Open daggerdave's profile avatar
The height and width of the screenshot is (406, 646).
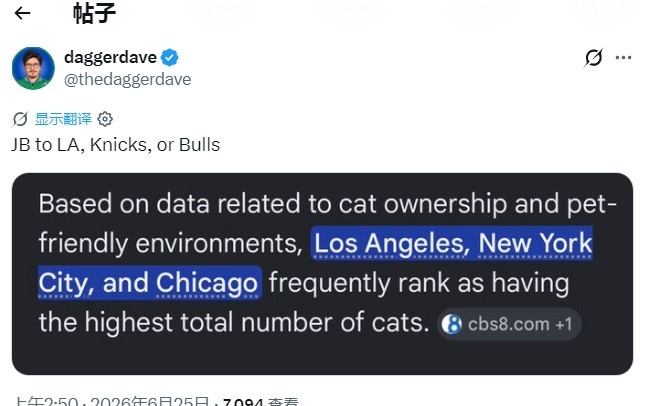point(33,68)
